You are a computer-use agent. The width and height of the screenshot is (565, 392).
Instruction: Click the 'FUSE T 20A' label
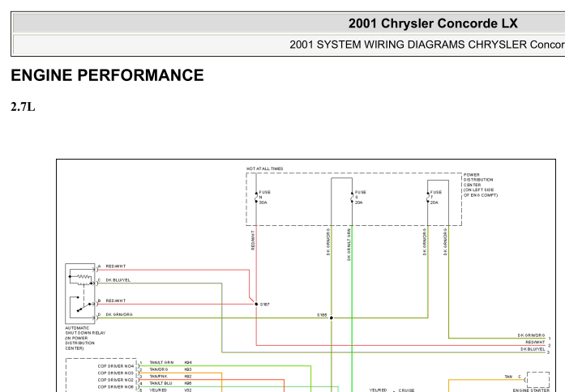pos(435,198)
